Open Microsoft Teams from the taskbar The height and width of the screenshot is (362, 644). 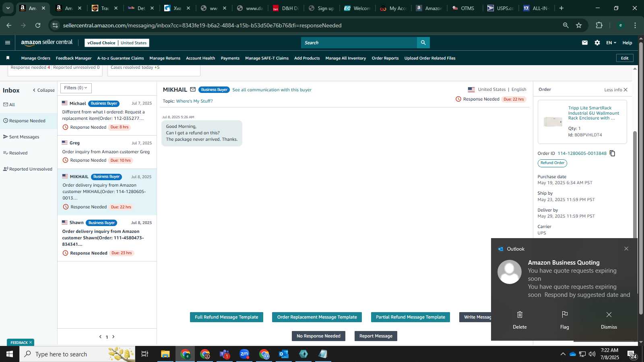pos(225,354)
